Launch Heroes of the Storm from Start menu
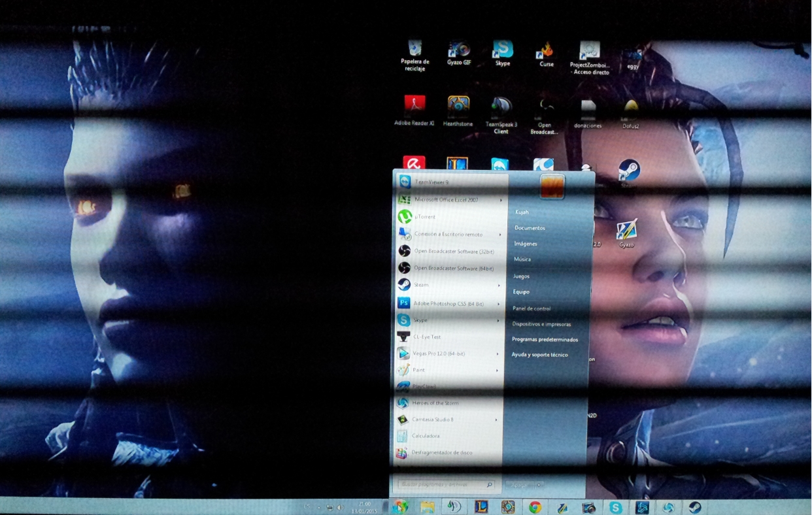Image resolution: width=812 pixels, height=515 pixels. coord(449,403)
